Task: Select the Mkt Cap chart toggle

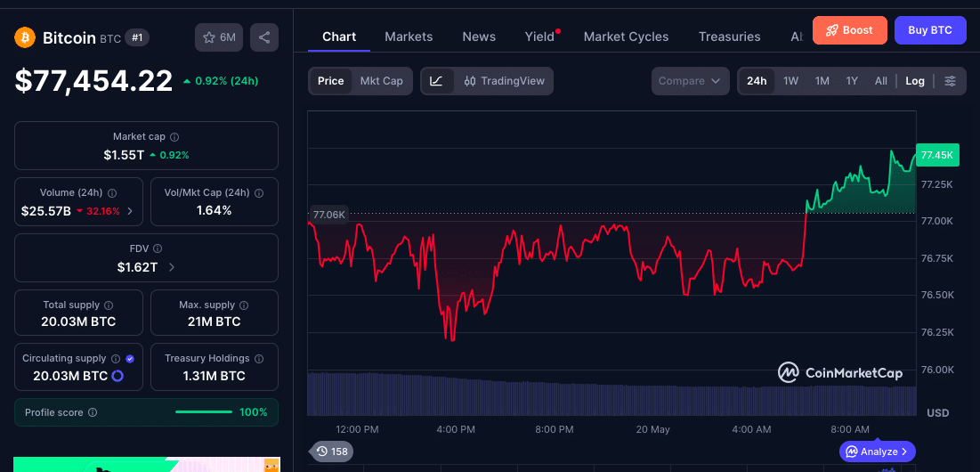Action: tap(381, 81)
